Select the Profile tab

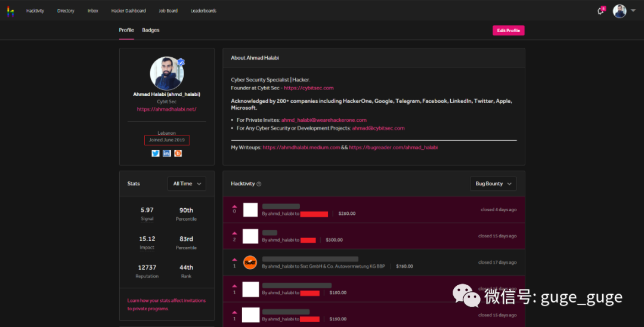(x=126, y=30)
